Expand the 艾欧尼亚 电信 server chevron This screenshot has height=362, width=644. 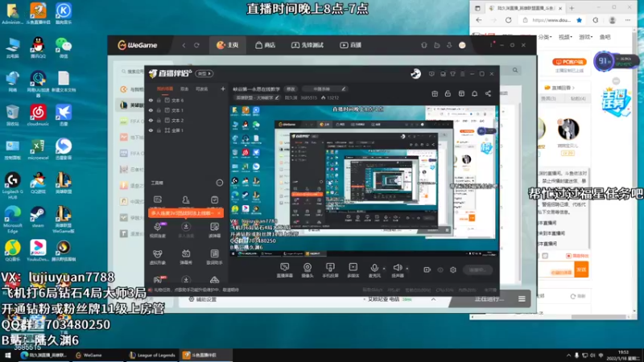point(433,299)
